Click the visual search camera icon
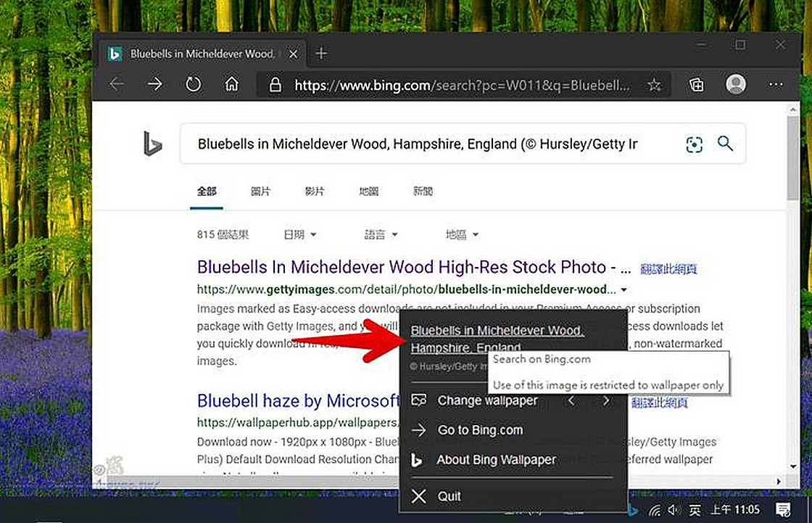Screen dimensions: 812x523 694,144
